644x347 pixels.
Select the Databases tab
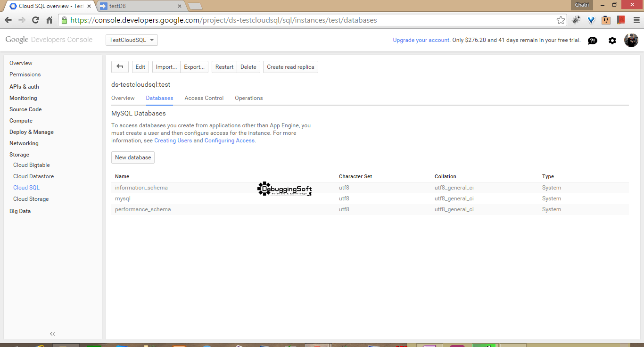tap(159, 98)
